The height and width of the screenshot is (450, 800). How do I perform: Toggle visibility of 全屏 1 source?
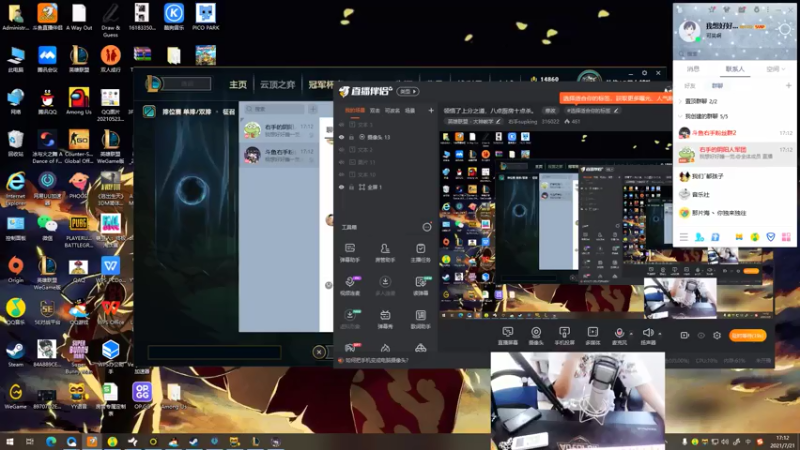(x=341, y=187)
